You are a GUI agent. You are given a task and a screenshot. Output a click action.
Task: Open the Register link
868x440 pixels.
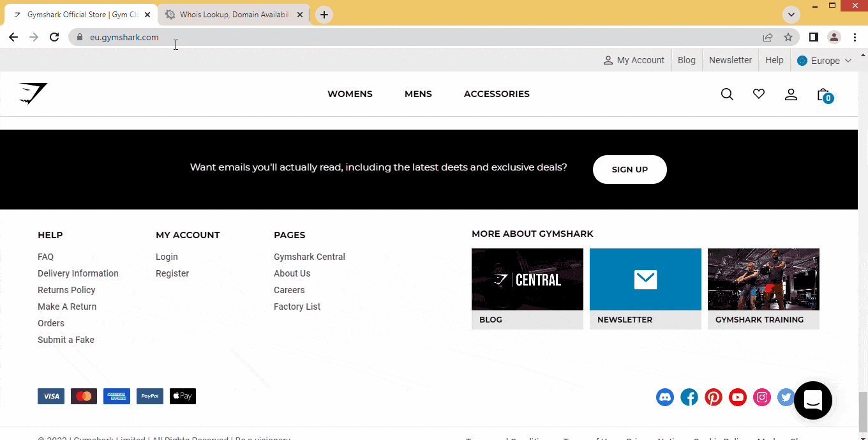[172, 273]
